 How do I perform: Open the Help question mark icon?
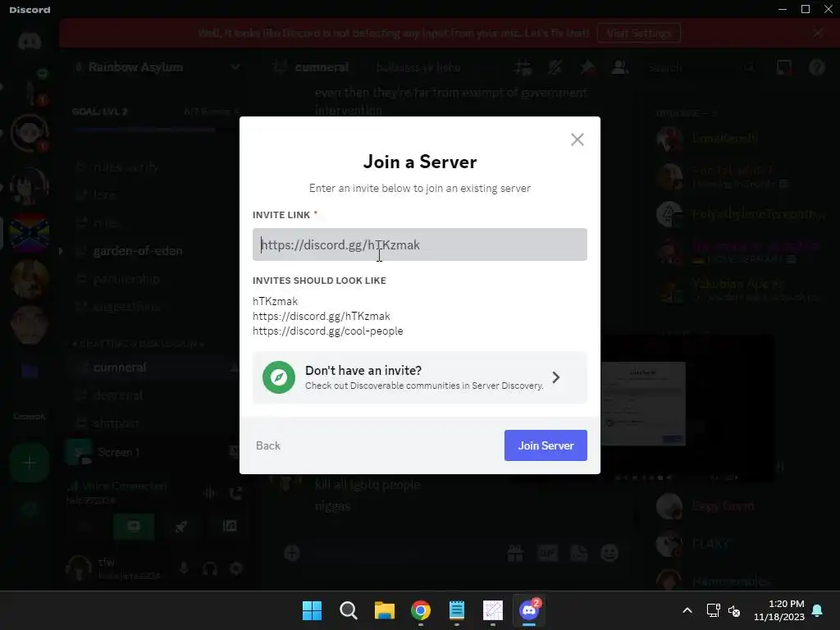click(817, 67)
